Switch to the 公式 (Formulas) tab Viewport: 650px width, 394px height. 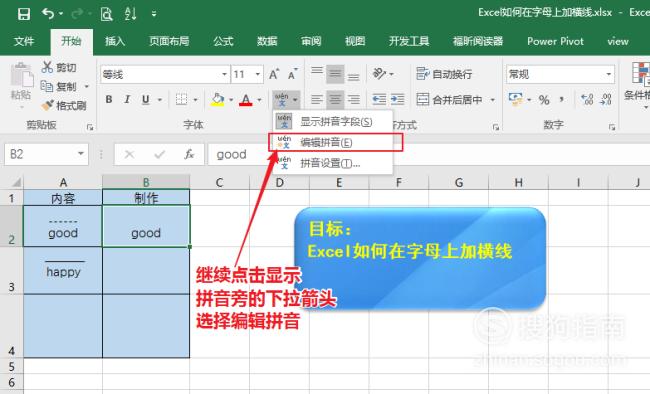223,41
